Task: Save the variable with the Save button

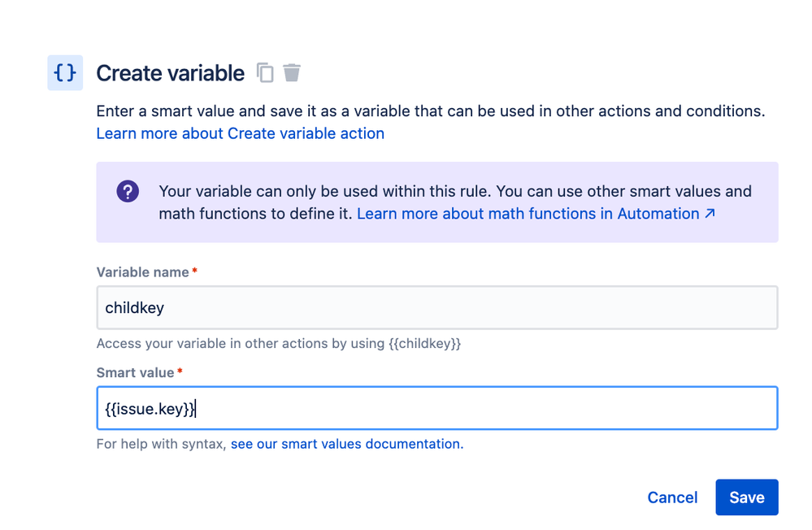Action: 746,497
